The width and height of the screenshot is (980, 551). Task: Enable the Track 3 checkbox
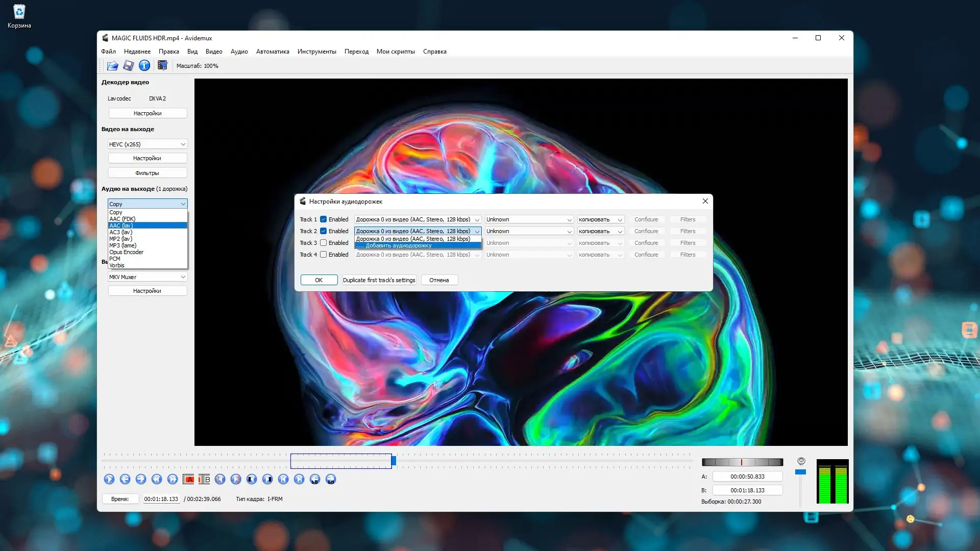(323, 243)
